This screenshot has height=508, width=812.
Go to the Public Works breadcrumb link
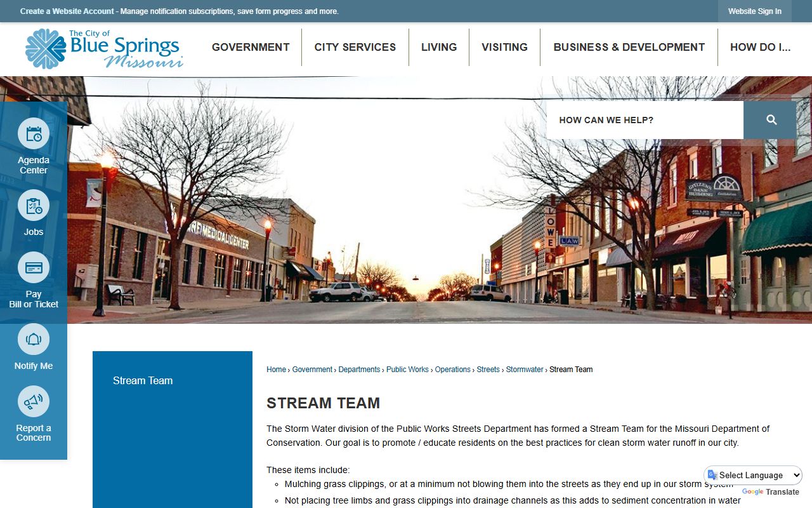click(x=407, y=370)
